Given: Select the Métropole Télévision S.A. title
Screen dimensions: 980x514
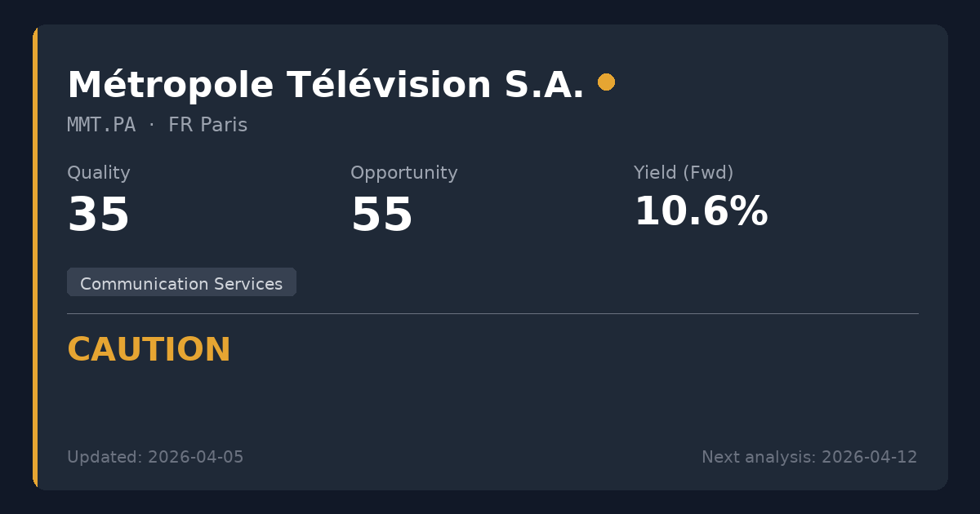Looking at the screenshot, I should point(325,86).
